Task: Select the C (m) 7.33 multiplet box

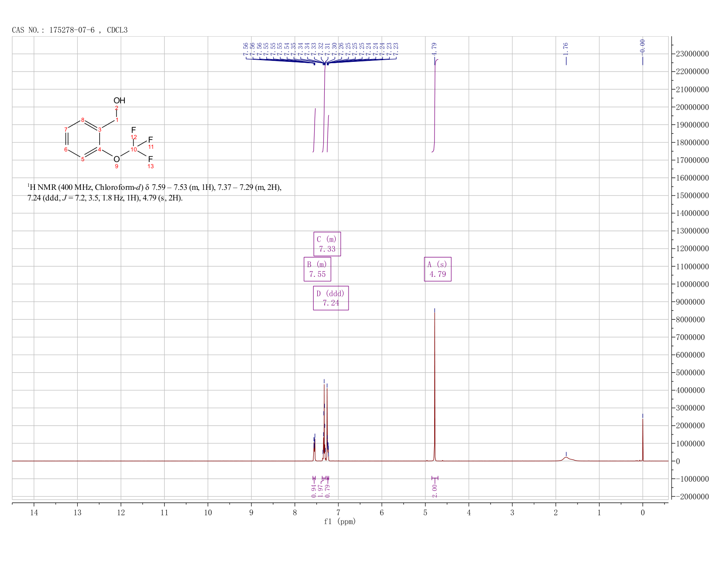Action: [327, 244]
